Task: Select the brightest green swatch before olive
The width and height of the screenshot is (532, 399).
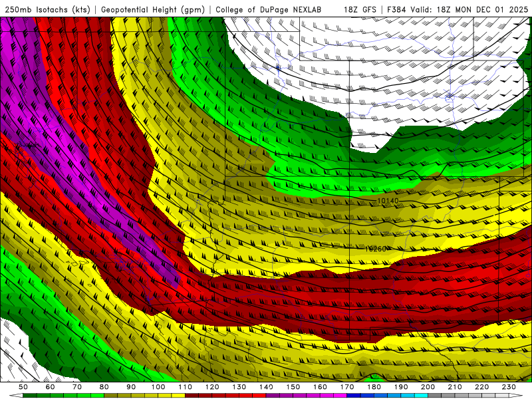Action: click(x=97, y=395)
